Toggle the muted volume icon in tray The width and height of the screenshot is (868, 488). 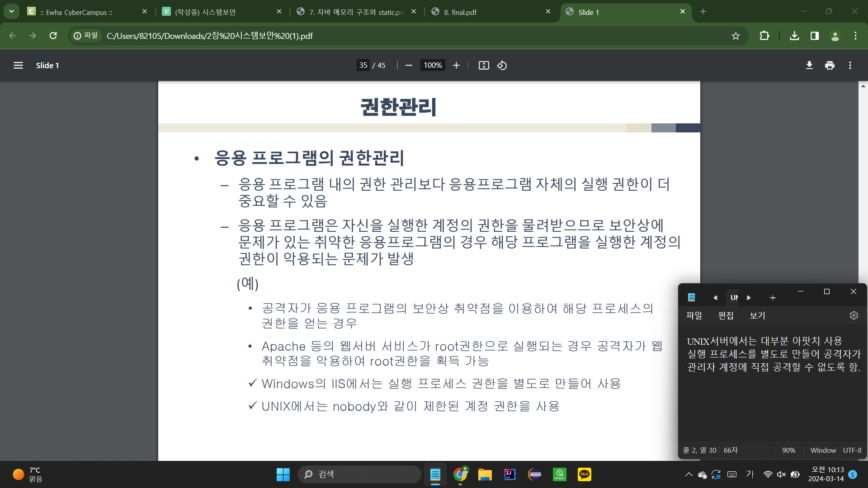tap(781, 474)
